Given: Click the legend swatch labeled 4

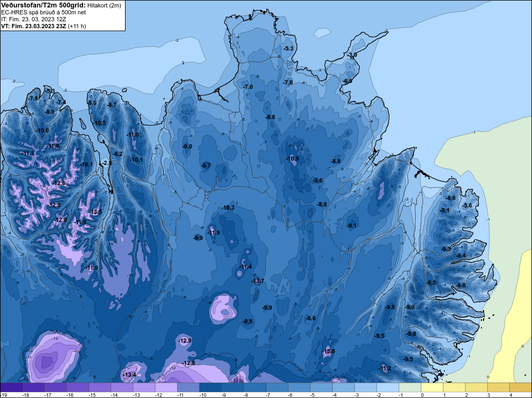Looking at the screenshot, I should (x=521, y=387).
